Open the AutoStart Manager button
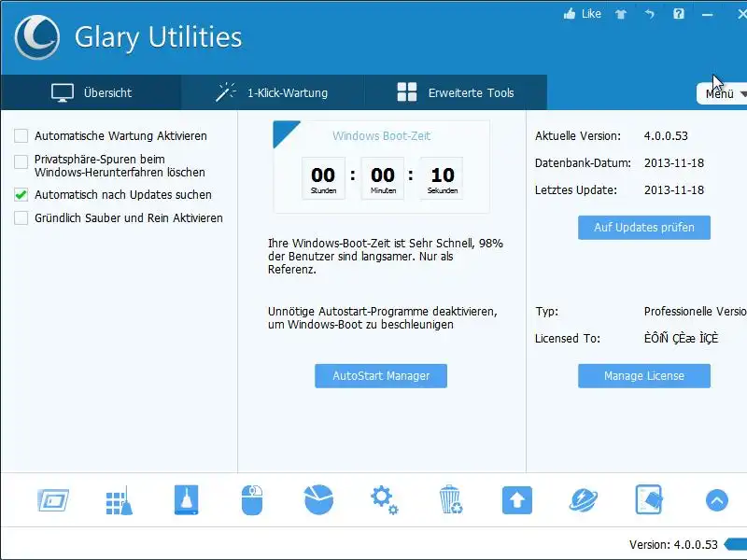Screen dimensions: 747x560 pos(381,376)
